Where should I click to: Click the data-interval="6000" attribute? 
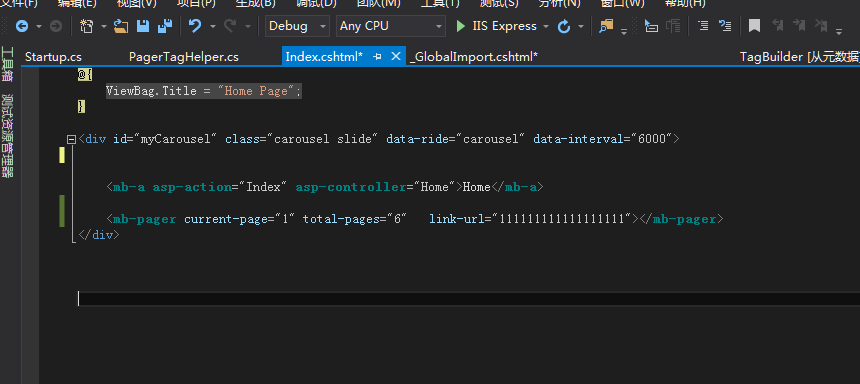(603, 139)
